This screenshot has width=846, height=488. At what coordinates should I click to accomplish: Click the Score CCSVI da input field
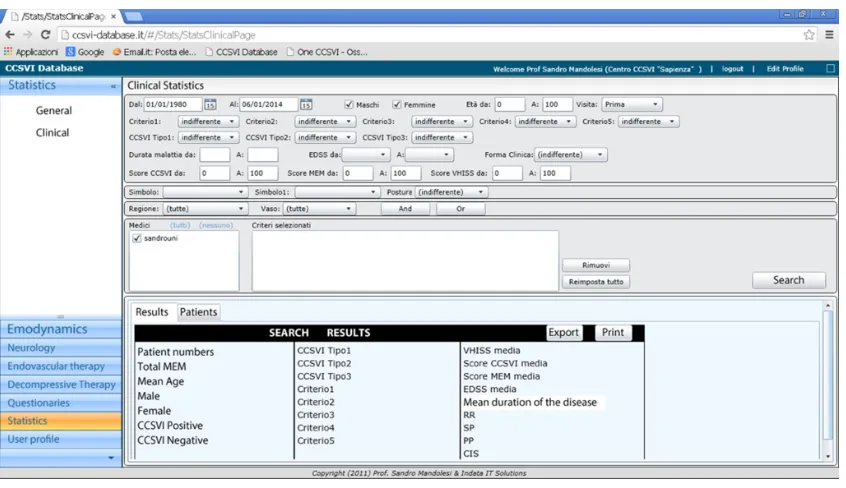(x=214, y=173)
